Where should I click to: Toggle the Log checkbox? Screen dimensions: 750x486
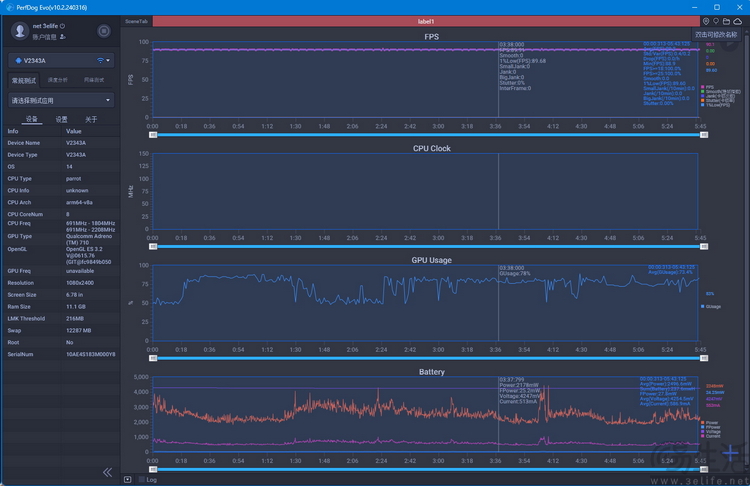click(142, 479)
